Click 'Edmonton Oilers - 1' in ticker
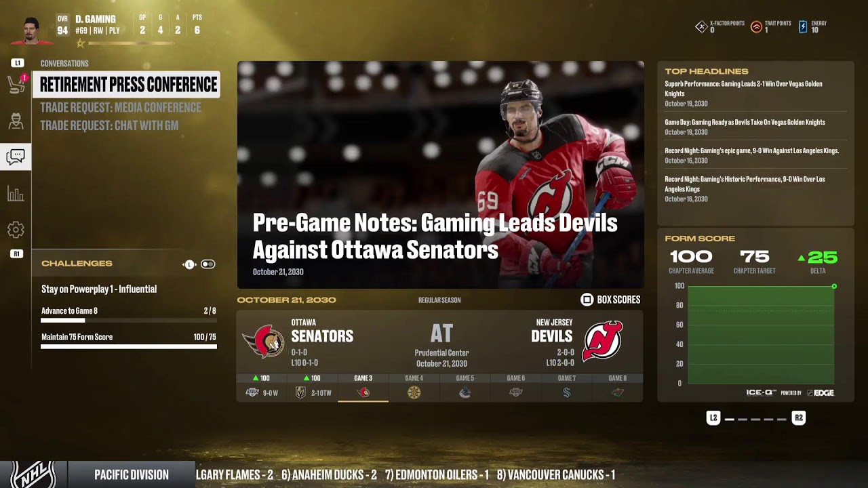 coord(437,475)
